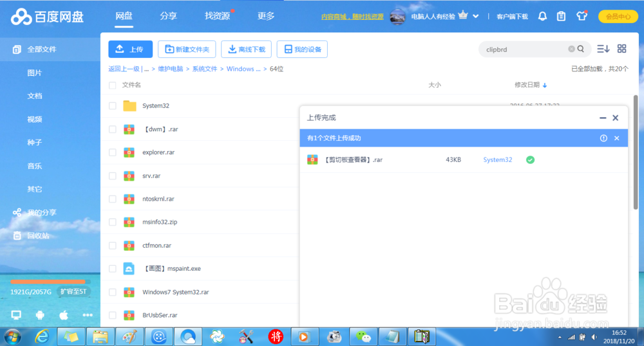Viewport: 644px width, 346px height.
Task: Select 全部文件 in sidebar
Action: [x=50, y=49]
